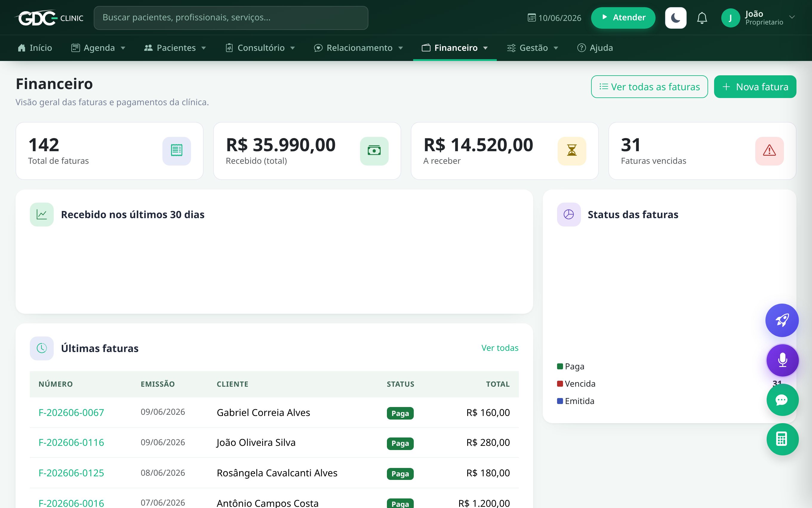812x508 pixels.
Task: Open the Relacionamento menu
Action: [x=358, y=48]
